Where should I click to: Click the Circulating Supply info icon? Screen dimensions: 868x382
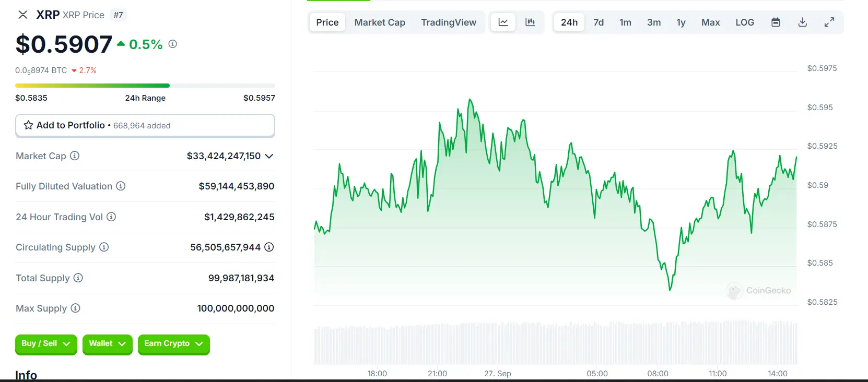(103, 247)
